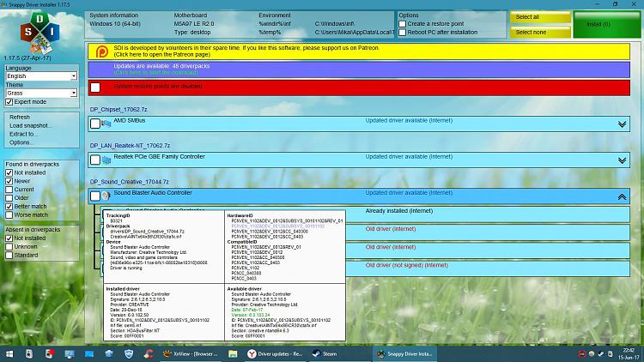Open the Theme dropdown showing Grass
The image size is (644, 362).
click(41, 94)
